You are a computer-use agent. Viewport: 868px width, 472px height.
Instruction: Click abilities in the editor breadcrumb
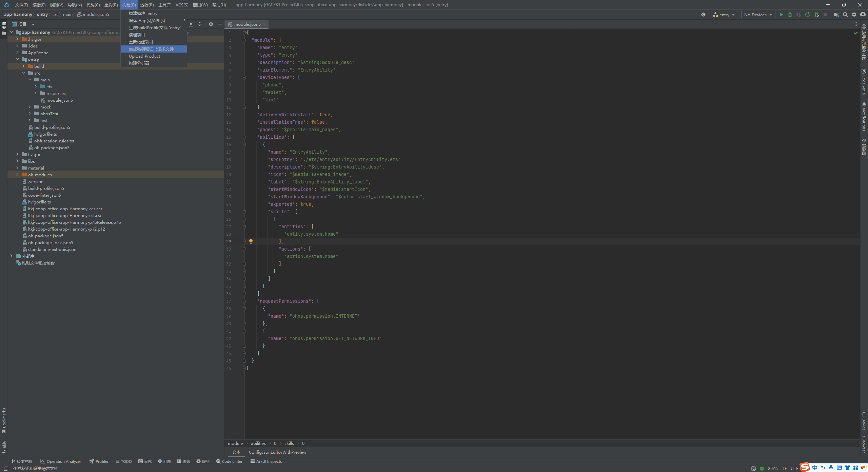258,443
